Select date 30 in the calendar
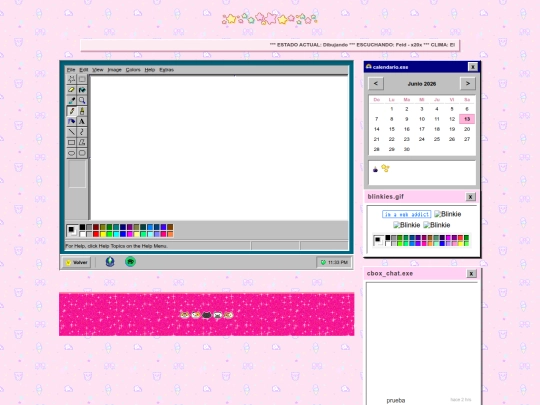 click(407, 149)
